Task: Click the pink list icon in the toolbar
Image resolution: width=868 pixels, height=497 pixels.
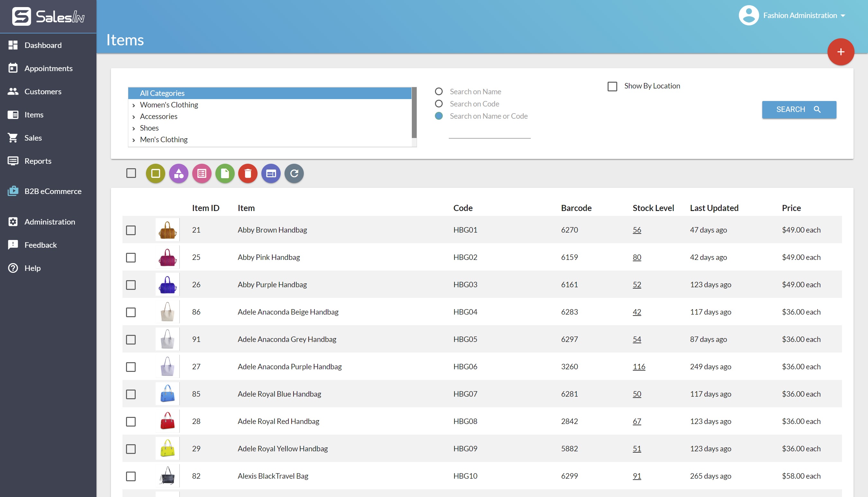Action: pyautogui.click(x=202, y=173)
